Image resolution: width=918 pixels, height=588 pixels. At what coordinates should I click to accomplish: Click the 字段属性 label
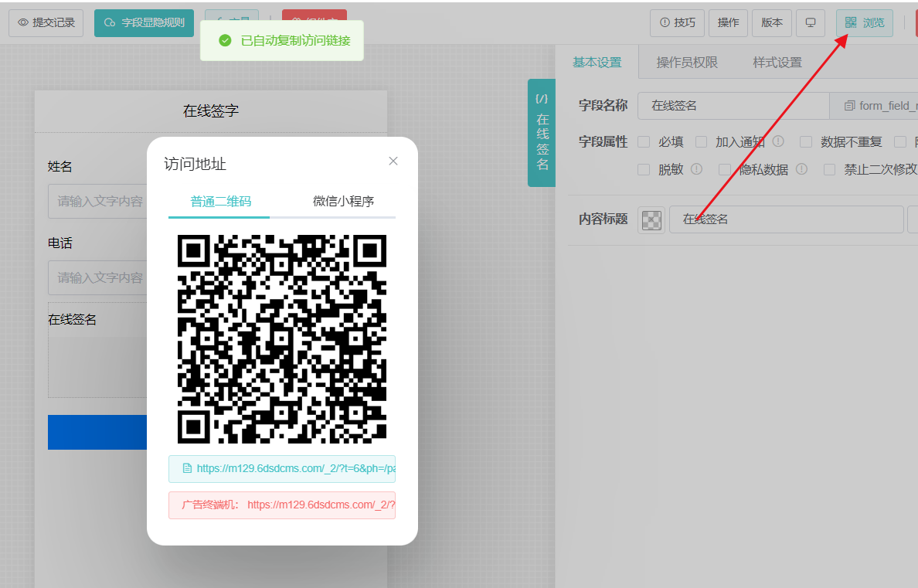tap(603, 141)
